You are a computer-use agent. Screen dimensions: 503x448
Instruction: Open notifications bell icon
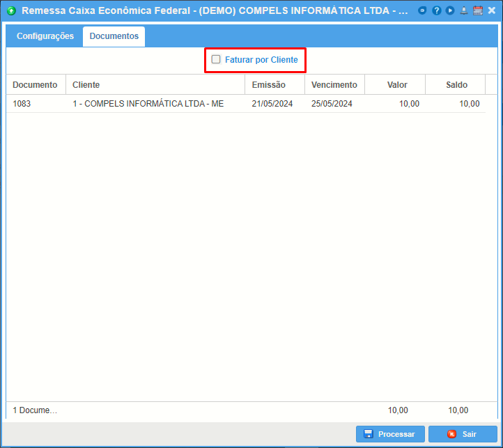(x=464, y=10)
